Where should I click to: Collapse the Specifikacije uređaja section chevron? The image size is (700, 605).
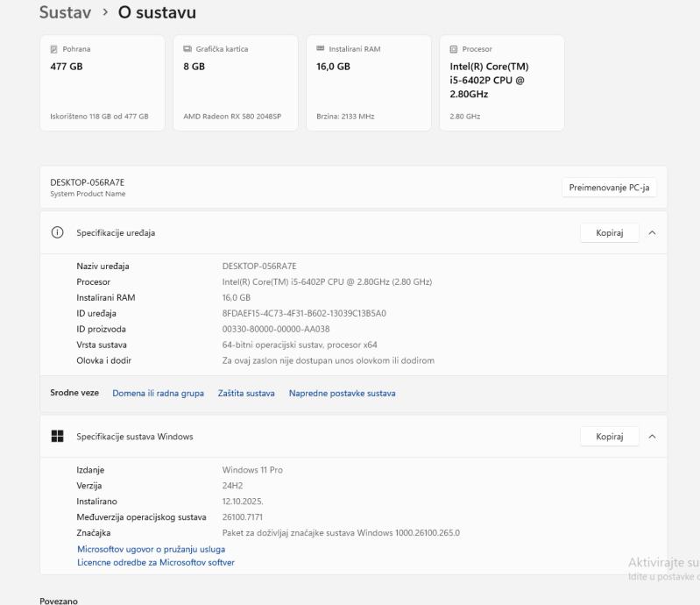click(651, 233)
